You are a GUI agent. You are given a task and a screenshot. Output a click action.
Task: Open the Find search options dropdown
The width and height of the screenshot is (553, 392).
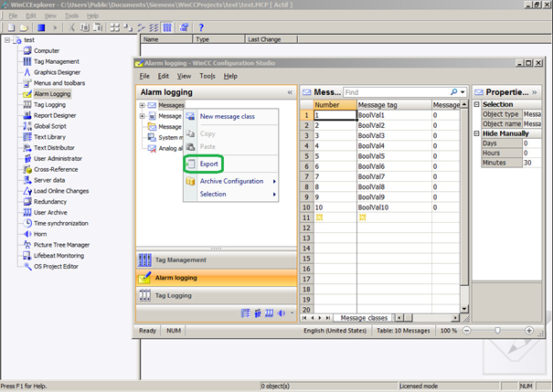coord(464,92)
